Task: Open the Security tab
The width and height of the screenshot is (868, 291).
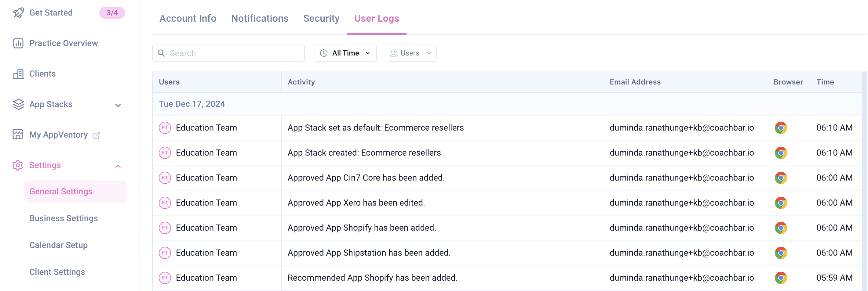Action: tap(321, 19)
